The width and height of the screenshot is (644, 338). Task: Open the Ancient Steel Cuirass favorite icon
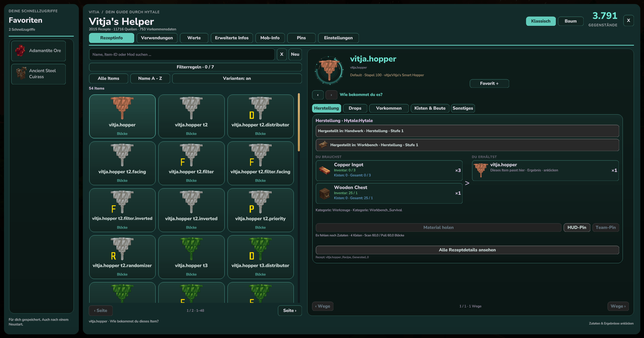point(21,73)
